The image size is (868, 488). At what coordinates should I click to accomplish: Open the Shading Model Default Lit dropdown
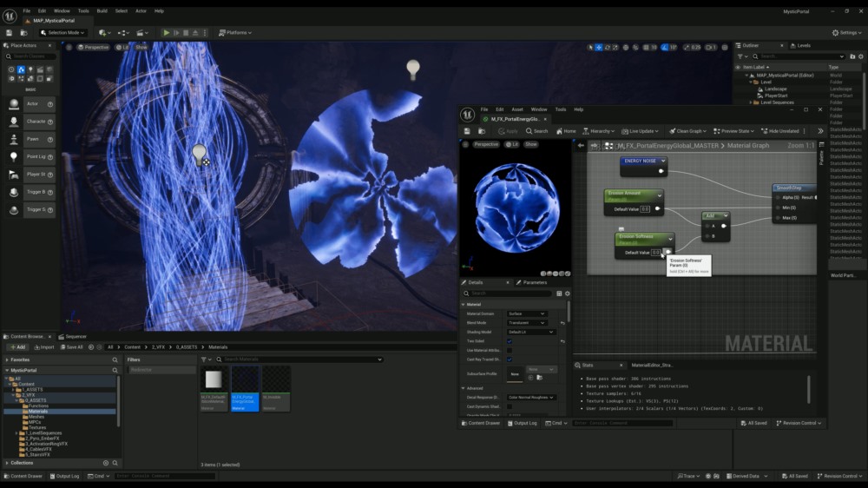point(530,332)
